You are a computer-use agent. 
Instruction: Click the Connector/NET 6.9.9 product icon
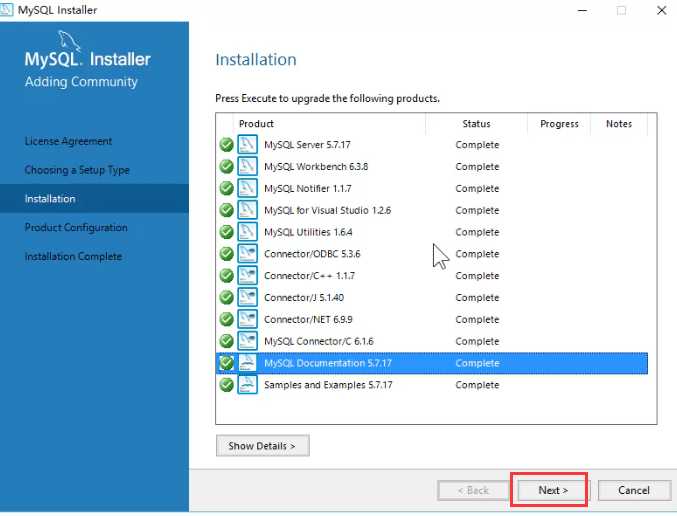pos(247,319)
